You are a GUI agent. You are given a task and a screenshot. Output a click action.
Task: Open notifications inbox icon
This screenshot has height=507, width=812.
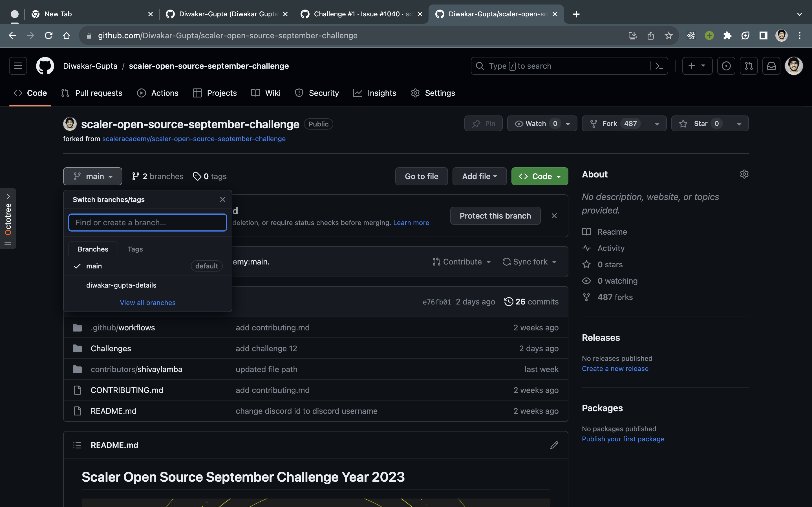click(771, 66)
